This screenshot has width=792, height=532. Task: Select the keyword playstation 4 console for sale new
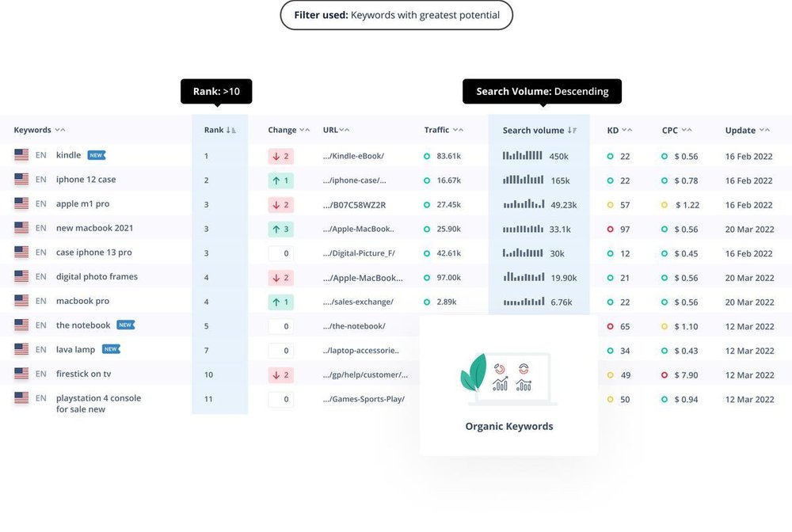(x=98, y=403)
